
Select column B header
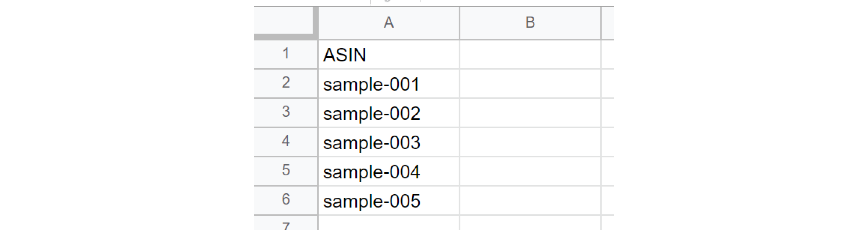(x=530, y=23)
